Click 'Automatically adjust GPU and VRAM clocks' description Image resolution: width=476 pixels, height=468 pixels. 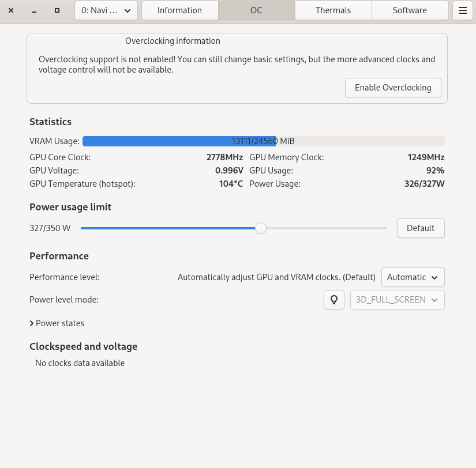tap(276, 277)
